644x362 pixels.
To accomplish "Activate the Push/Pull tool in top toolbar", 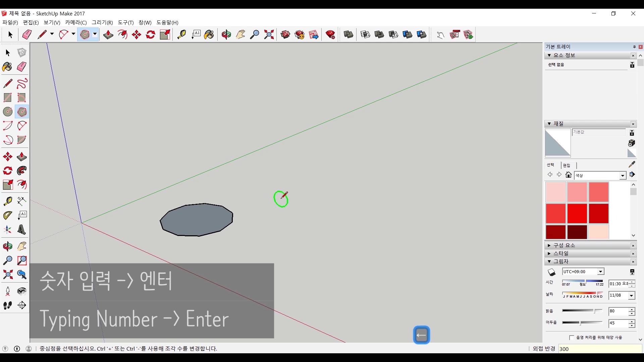I will tap(108, 35).
